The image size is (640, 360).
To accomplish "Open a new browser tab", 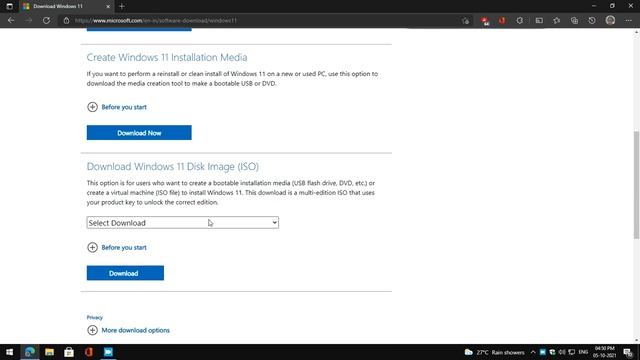I will coord(122,6).
